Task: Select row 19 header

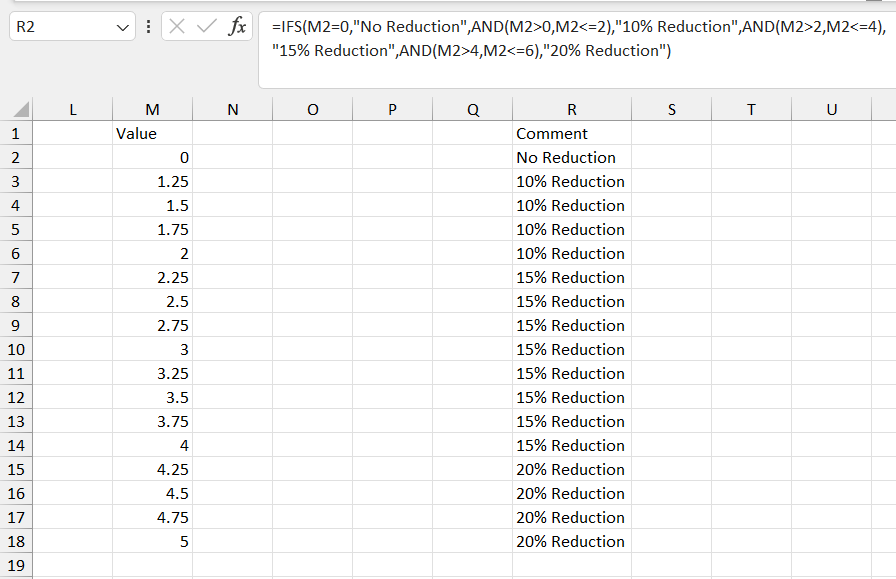Action: (x=16, y=565)
